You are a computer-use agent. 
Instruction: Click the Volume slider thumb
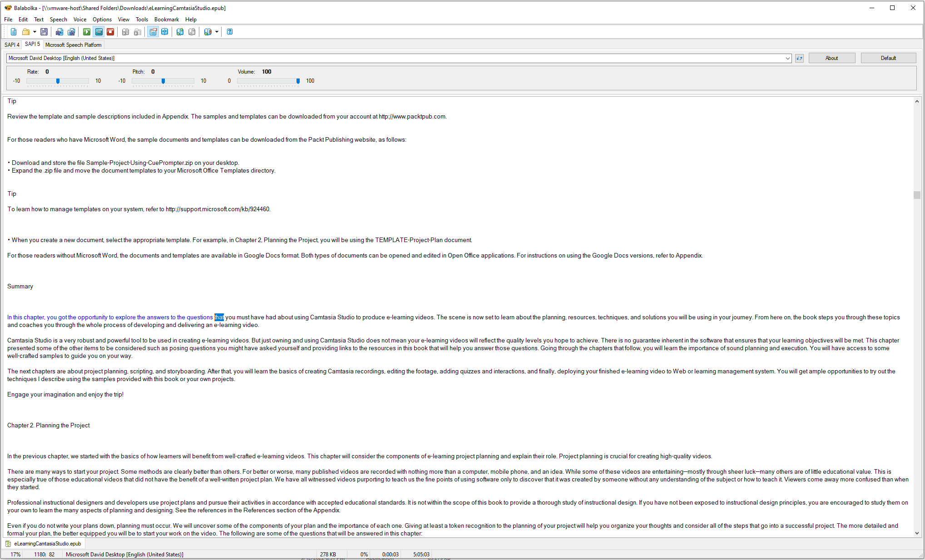[x=298, y=81]
